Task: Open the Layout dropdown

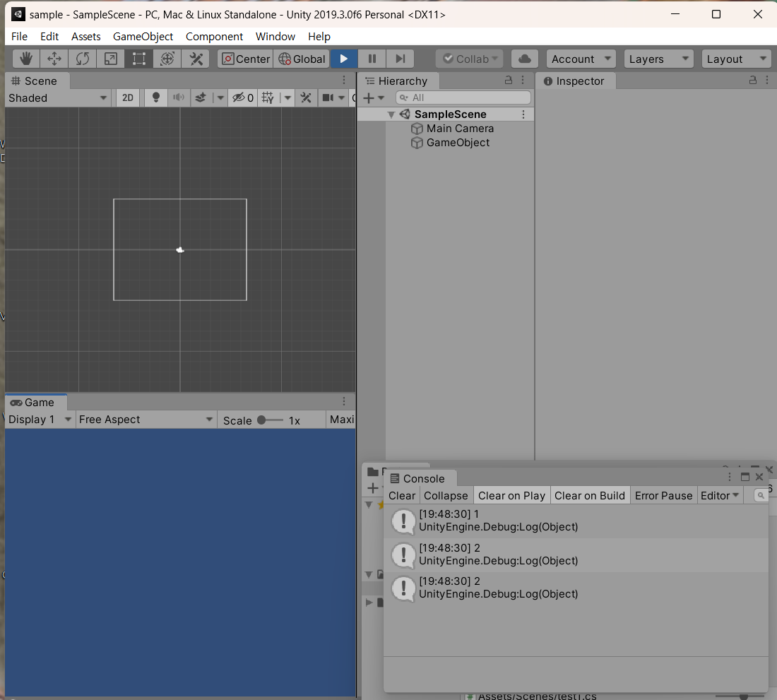Action: coord(736,59)
